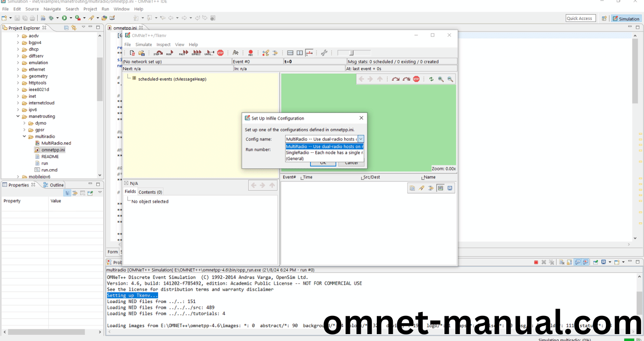This screenshot has width=644, height=341.
Task: Click the red REC record icon
Action: pyautogui.click(x=250, y=53)
